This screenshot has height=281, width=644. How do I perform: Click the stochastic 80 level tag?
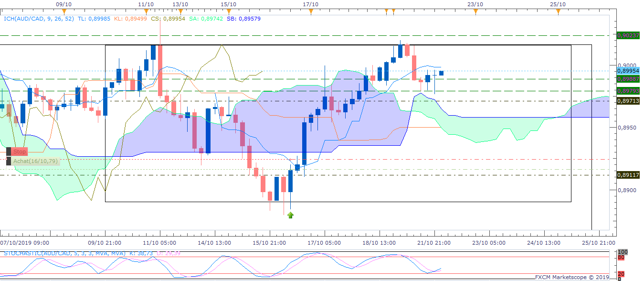pos(621,257)
